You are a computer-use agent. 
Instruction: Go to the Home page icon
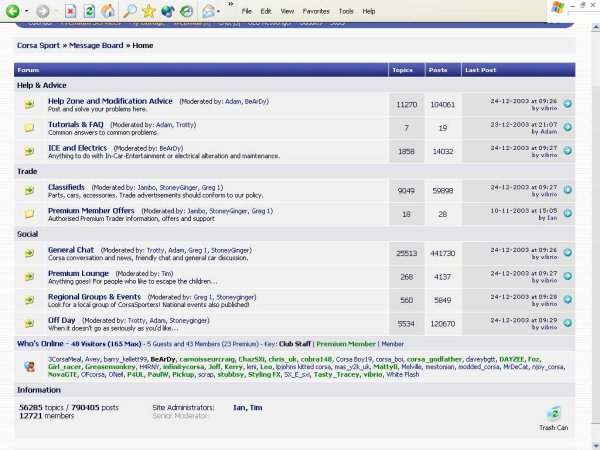pyautogui.click(x=108, y=11)
